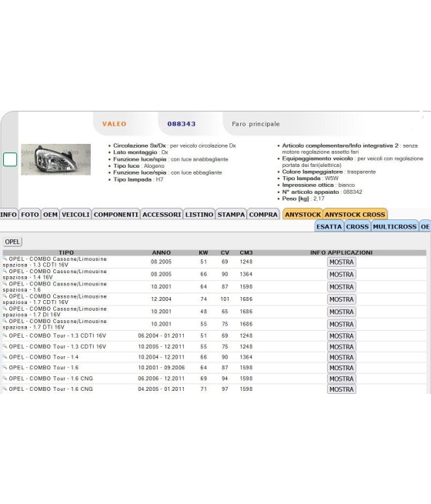The image size is (431, 504).
Task: Click magnifier icon for Cassone/Limousine spaziosa 1.6
Action: click(x=5, y=283)
